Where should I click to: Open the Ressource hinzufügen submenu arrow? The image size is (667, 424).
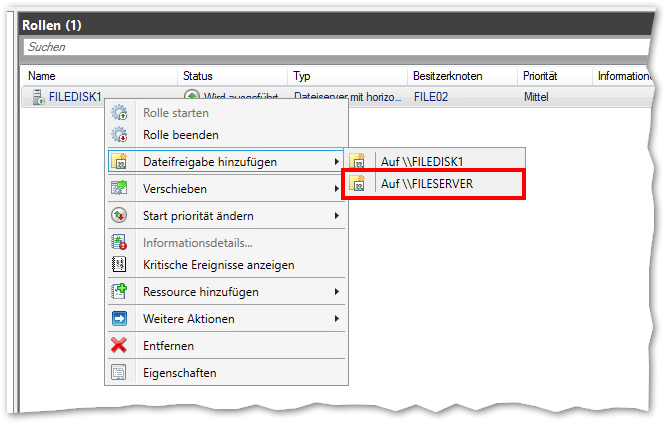click(336, 292)
